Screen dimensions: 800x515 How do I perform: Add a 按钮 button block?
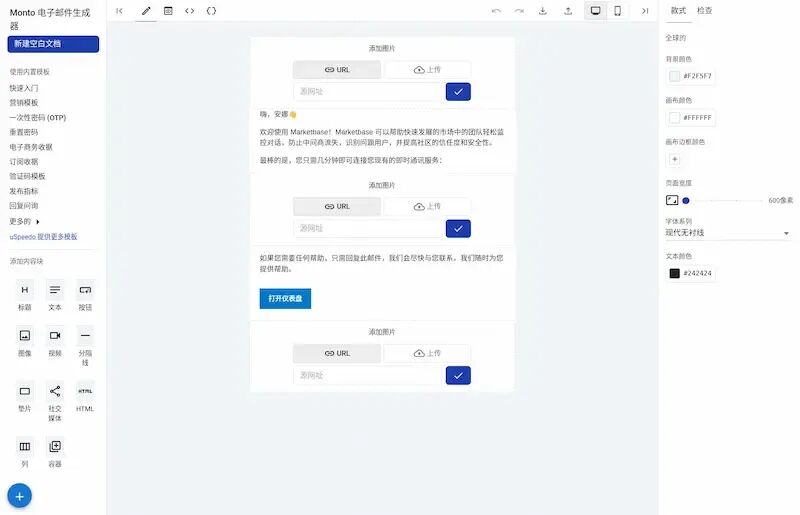[x=85, y=296]
